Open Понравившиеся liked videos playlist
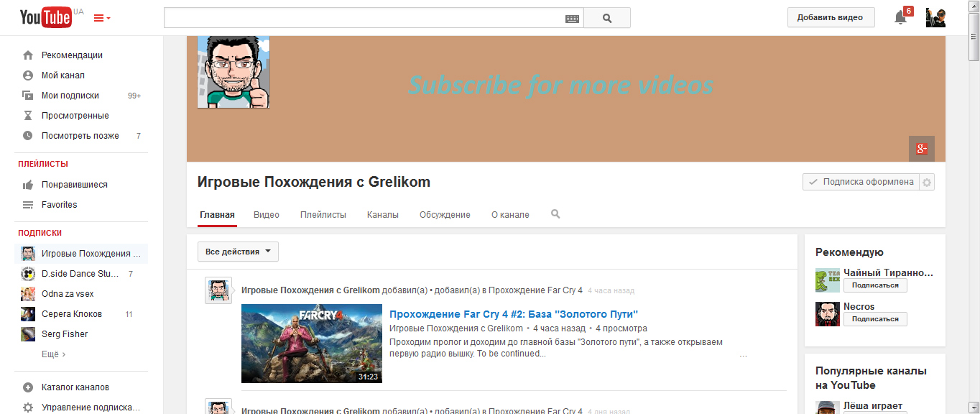Screen dimensions: 980x414 tap(75, 185)
